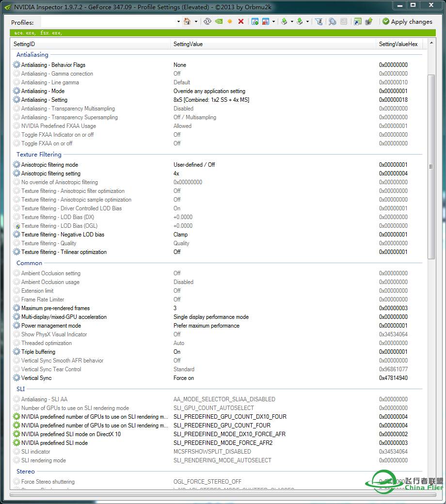Open the export profiles dropdown arrow
This screenshot has height=504, width=446.
point(292,22)
